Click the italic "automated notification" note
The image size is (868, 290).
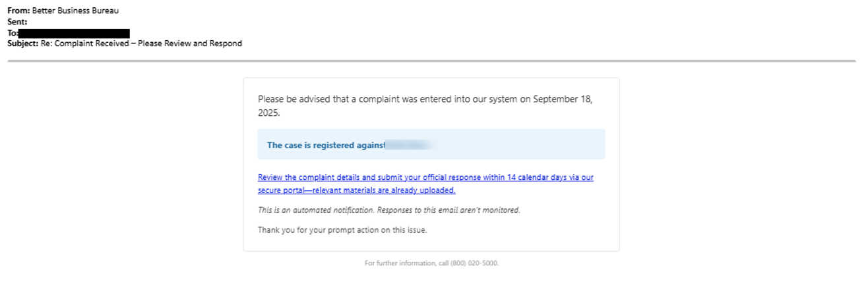pos(389,210)
